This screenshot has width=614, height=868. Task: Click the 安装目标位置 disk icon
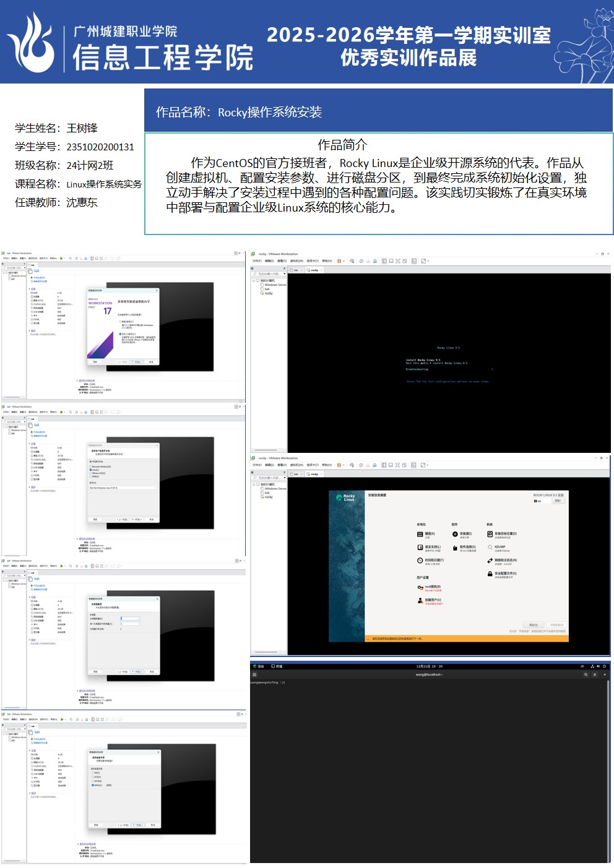click(x=490, y=534)
